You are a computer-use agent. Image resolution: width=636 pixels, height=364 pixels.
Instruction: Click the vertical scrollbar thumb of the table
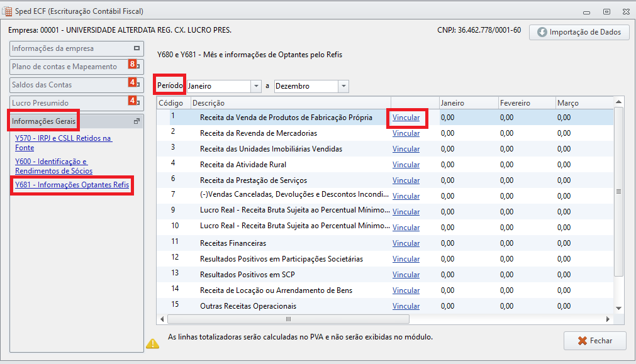pos(618,191)
